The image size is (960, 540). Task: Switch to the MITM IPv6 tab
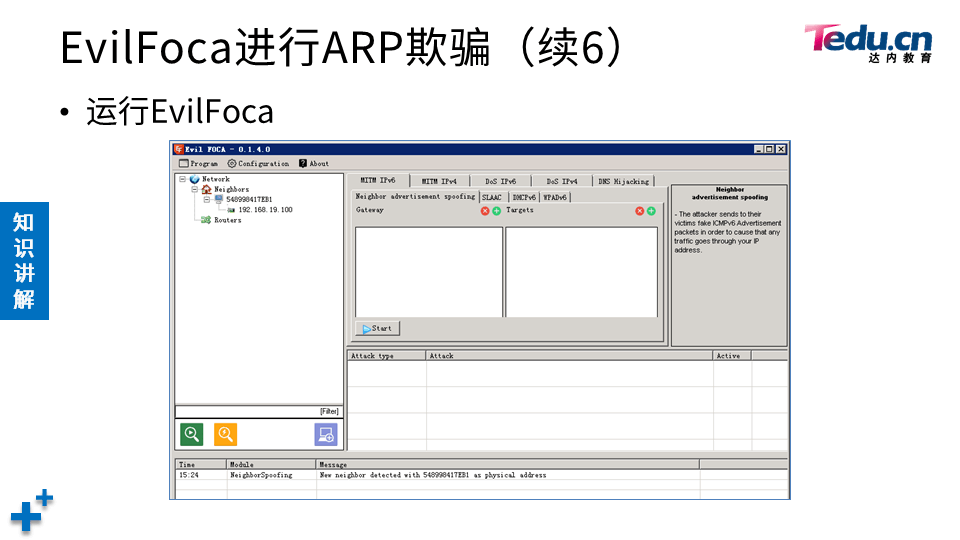[x=378, y=180]
